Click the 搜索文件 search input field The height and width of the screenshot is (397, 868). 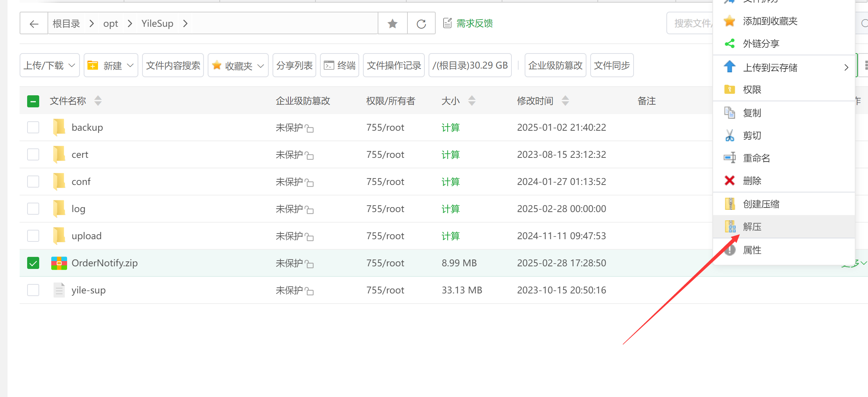coord(690,23)
